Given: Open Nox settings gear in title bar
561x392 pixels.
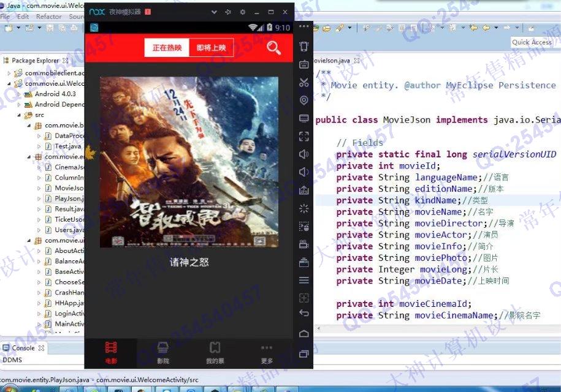Looking at the screenshot, I should pos(243,12).
